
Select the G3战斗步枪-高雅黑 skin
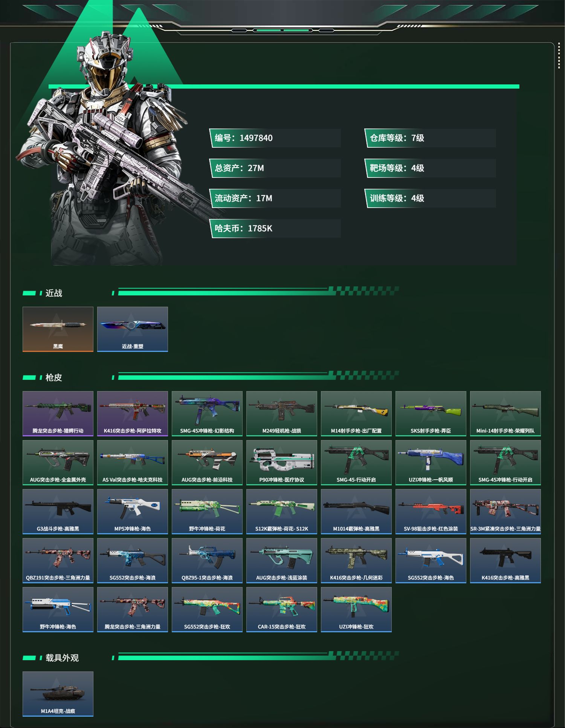click(x=58, y=512)
